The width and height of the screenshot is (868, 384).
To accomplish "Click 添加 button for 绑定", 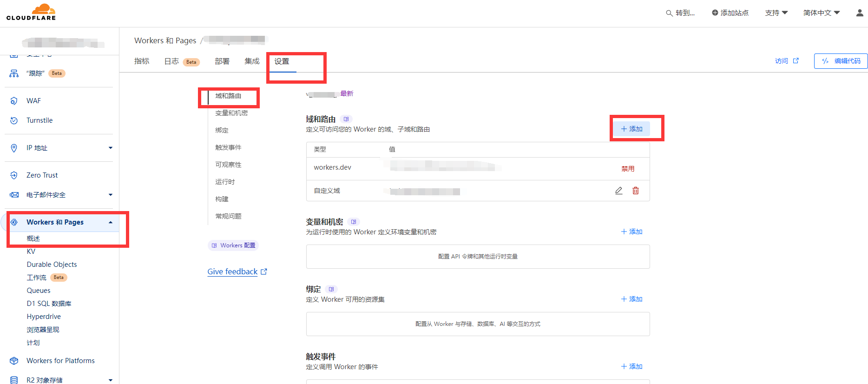I will tap(631, 299).
